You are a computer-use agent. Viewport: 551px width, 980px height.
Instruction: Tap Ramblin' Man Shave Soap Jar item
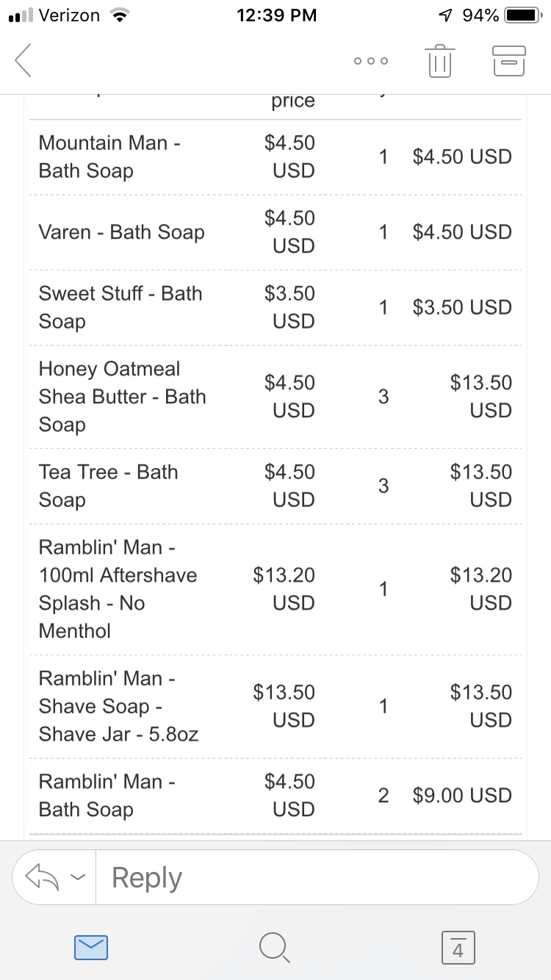pos(118,706)
